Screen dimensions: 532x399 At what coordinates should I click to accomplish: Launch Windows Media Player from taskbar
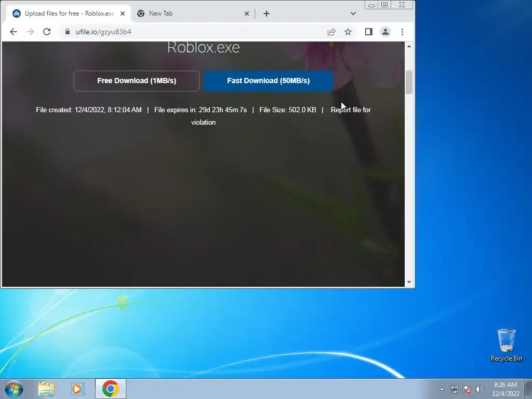click(x=78, y=389)
